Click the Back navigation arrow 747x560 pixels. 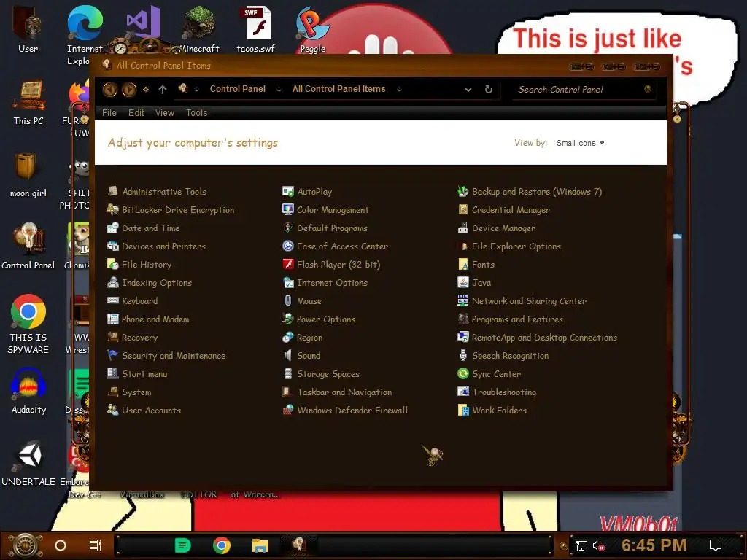tap(110, 89)
